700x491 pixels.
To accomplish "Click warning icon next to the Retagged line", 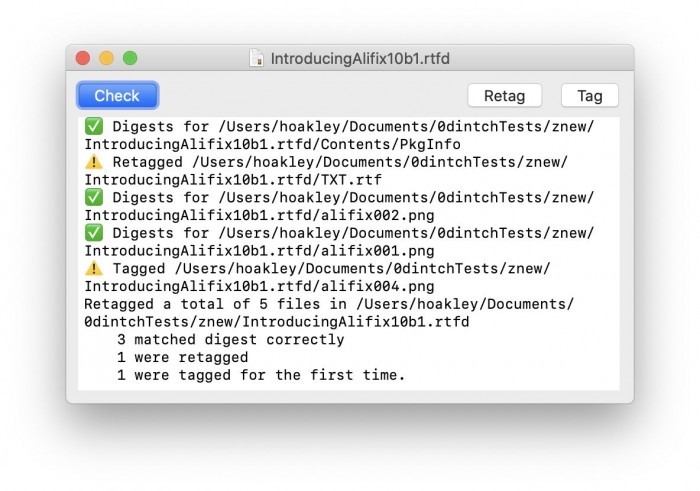I will 94,163.
